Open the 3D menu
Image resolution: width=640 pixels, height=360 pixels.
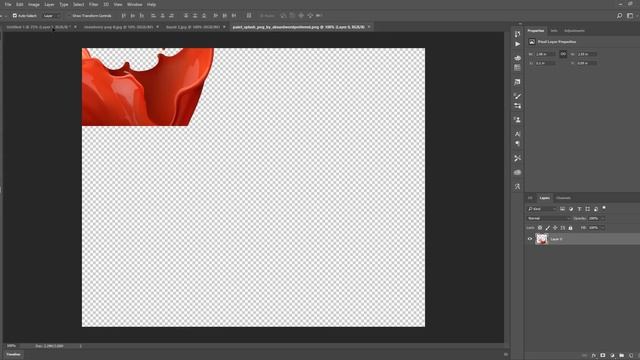coord(106,4)
